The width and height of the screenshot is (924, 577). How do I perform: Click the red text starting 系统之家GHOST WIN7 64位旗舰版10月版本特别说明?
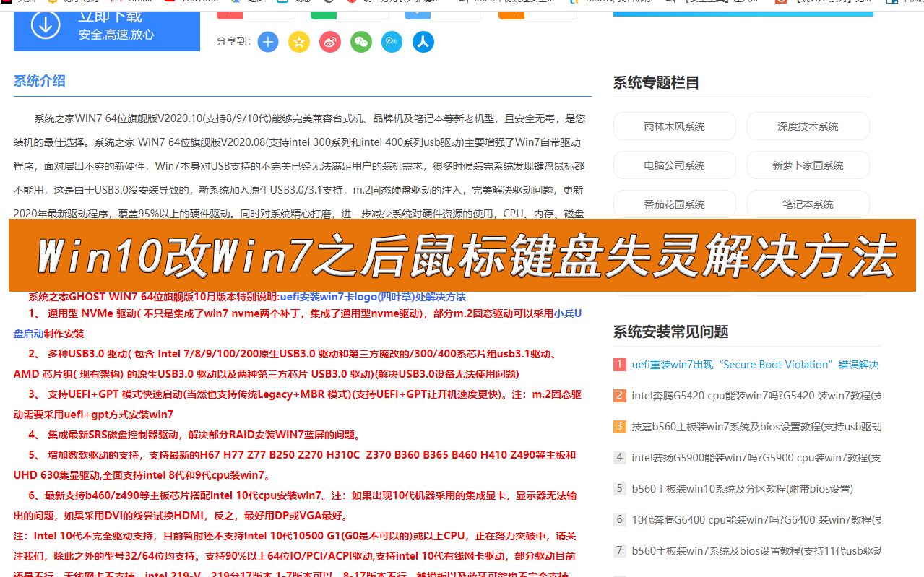tap(154, 297)
